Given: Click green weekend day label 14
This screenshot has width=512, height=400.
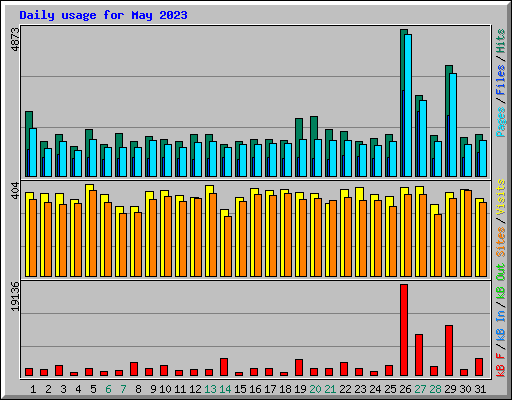Looking at the screenshot, I should [x=225, y=389].
